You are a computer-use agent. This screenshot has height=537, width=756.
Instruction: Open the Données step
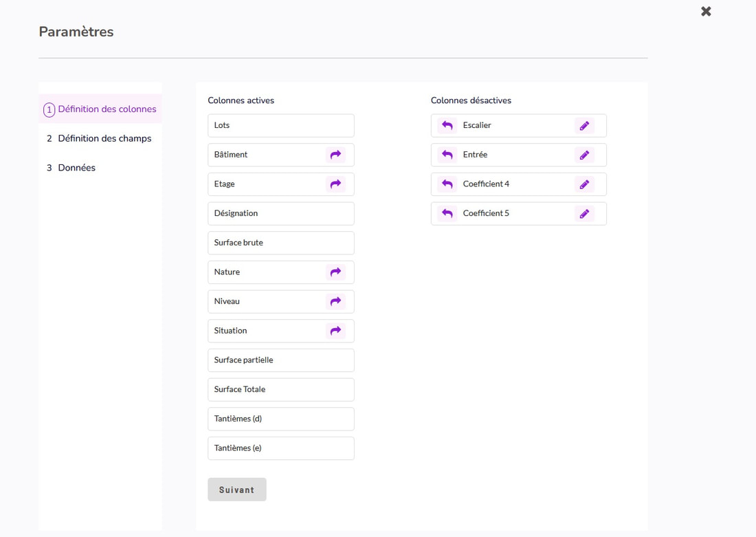(x=76, y=168)
